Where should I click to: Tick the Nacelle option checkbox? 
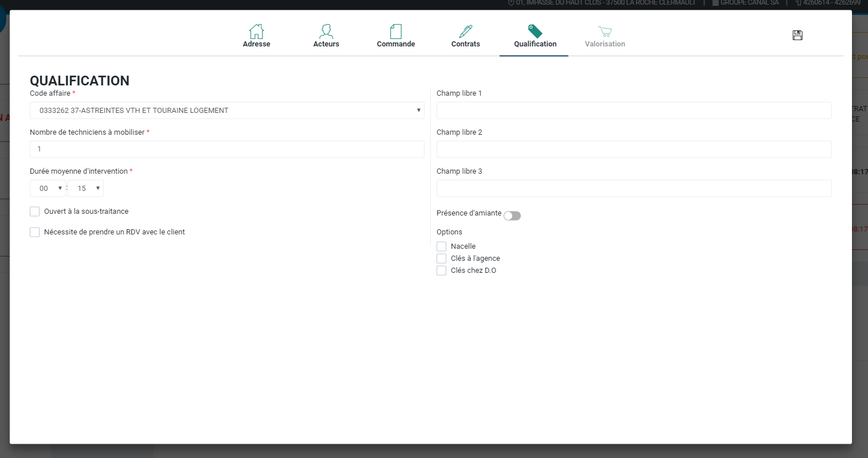pyautogui.click(x=441, y=246)
